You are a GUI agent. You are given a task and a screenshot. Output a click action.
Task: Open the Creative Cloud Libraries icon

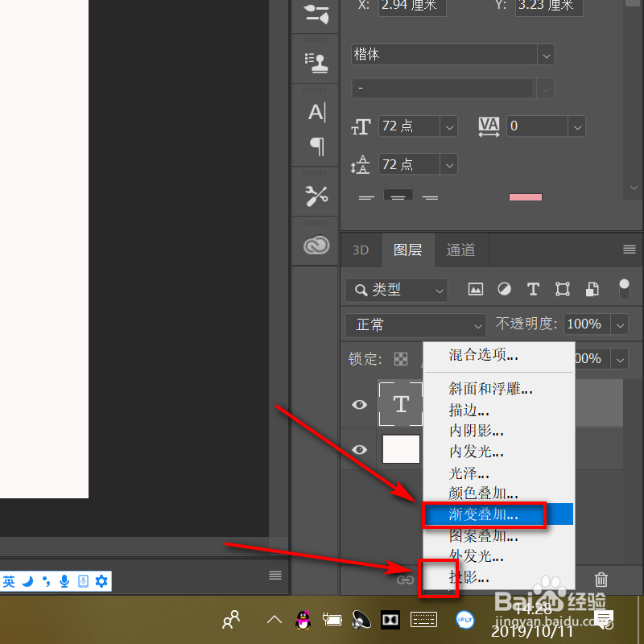(x=316, y=246)
